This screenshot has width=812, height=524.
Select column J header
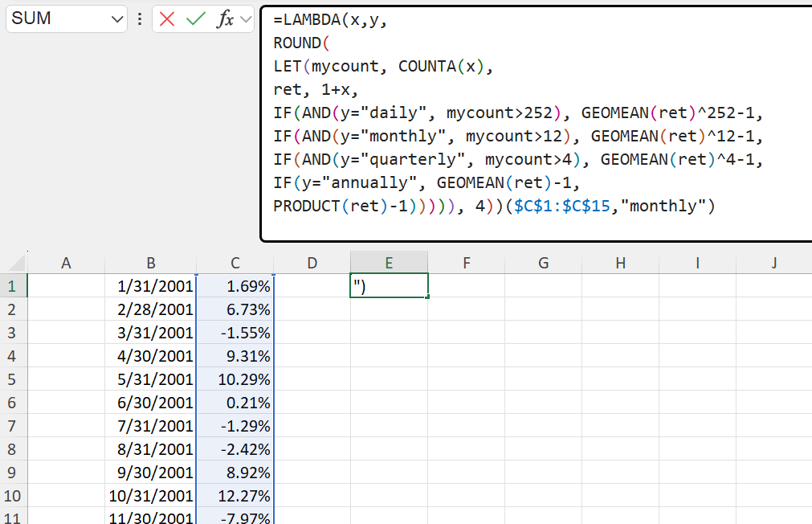773,263
